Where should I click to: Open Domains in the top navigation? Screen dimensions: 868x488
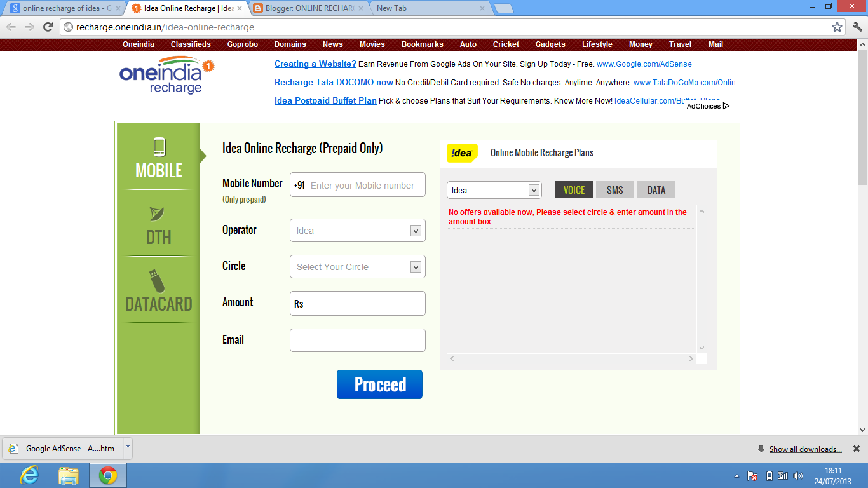[290, 44]
